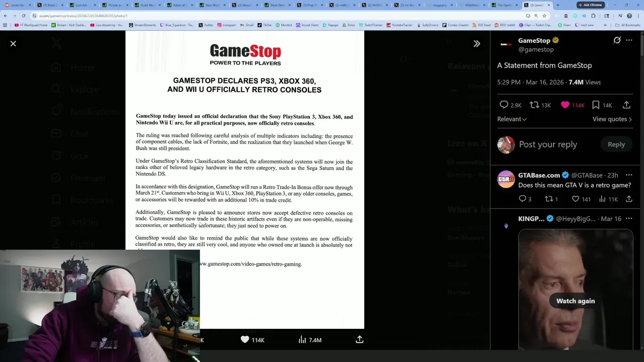This screenshot has height=362, width=644.
Task: Share the GameStop post in sidebar
Action: (626, 105)
